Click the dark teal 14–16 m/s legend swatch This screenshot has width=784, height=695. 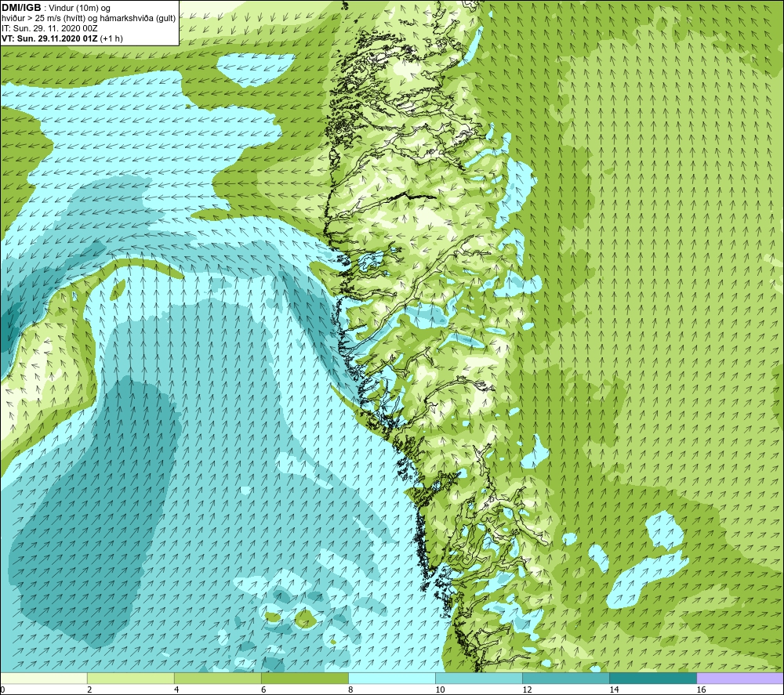[653, 679]
